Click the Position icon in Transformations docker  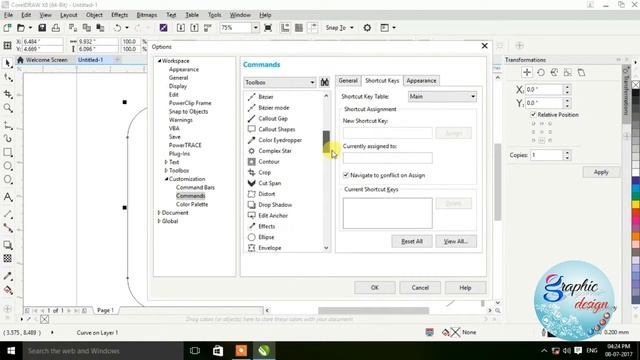(x=527, y=73)
